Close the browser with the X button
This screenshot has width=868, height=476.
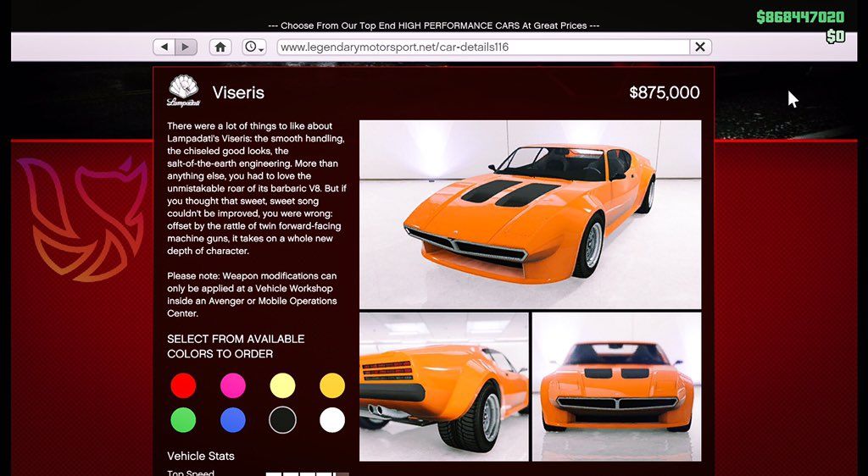pyautogui.click(x=700, y=47)
